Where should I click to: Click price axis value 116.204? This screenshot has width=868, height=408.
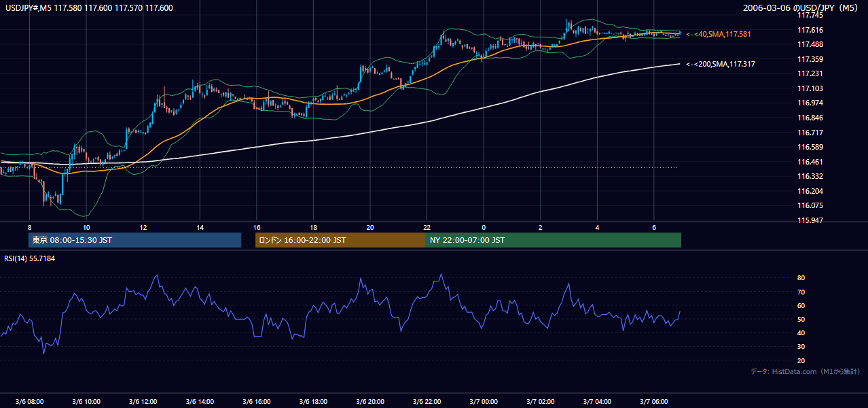coord(811,191)
